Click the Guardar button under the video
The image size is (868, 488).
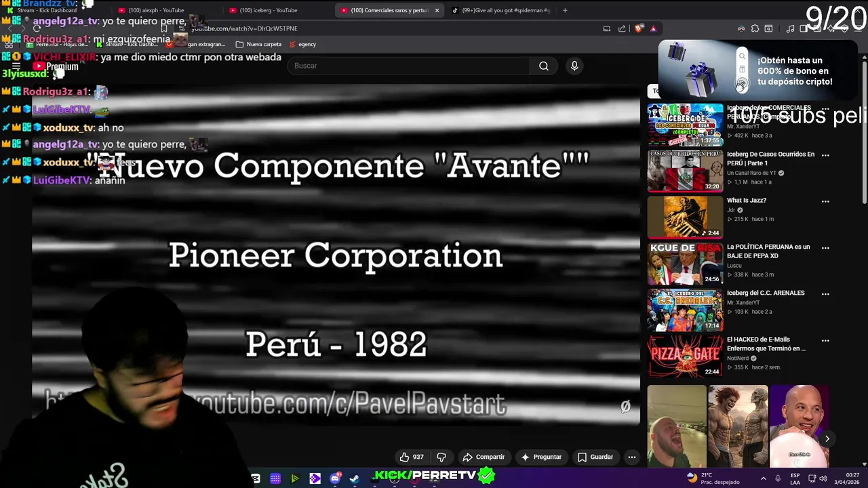pyautogui.click(x=595, y=457)
